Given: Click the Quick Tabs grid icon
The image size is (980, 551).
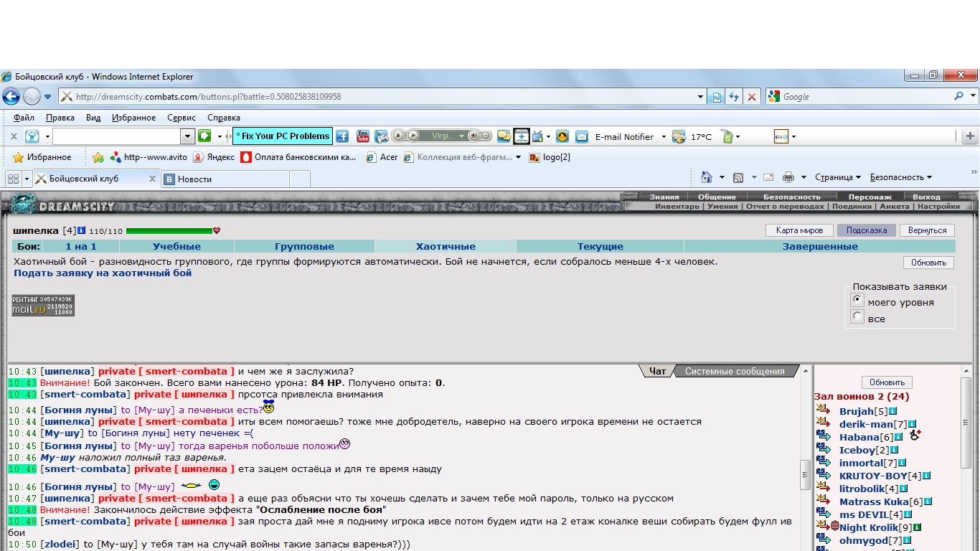Looking at the screenshot, I should [x=13, y=179].
